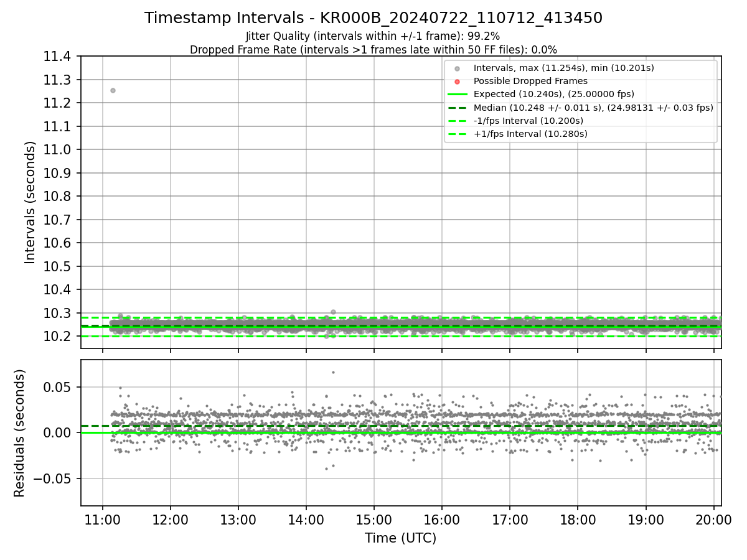This screenshot has width=747, height=560.
Task: Click the '−0.05' residuals tick label
Action: click(x=53, y=479)
